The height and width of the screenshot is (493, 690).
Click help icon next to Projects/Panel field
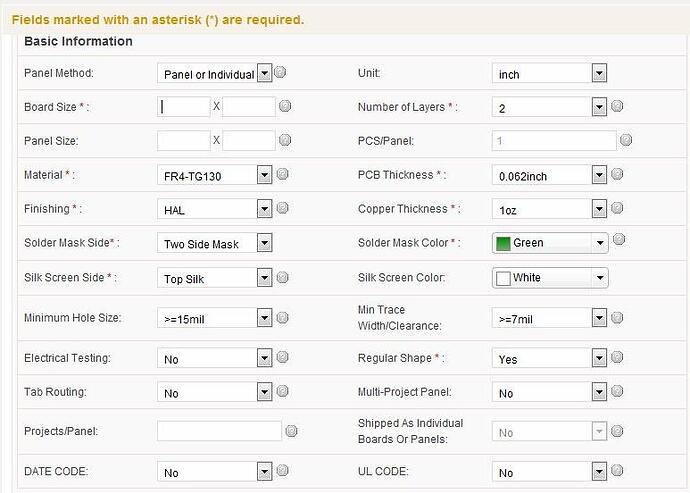[291, 431]
